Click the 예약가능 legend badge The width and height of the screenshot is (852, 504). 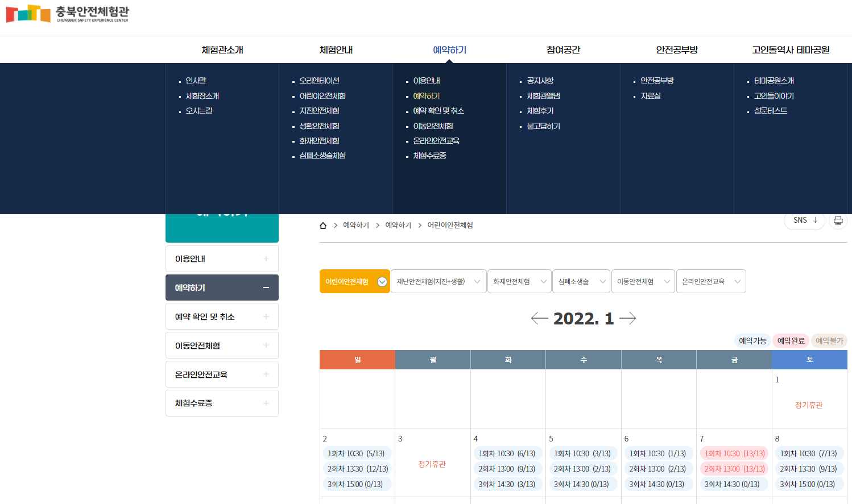pyautogui.click(x=752, y=341)
